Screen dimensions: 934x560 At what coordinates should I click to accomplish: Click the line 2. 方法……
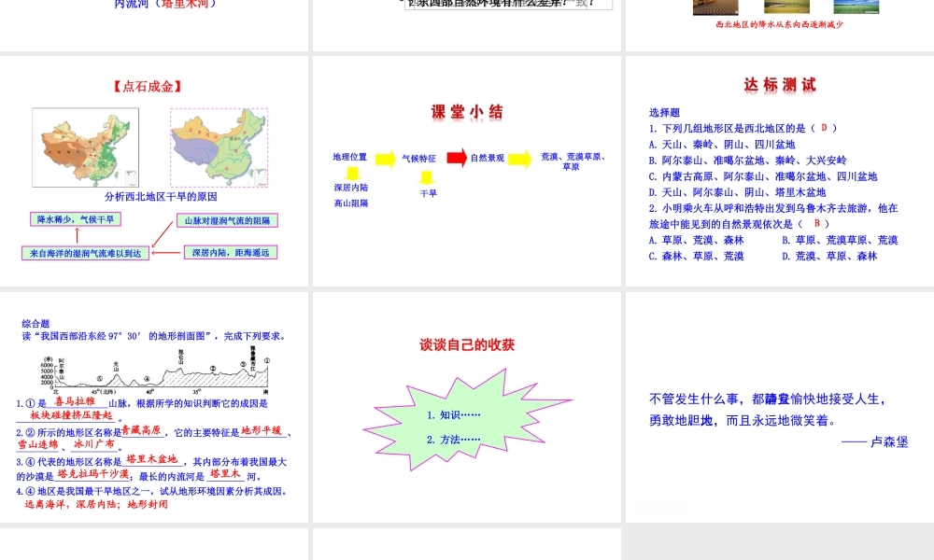pyautogui.click(x=453, y=440)
